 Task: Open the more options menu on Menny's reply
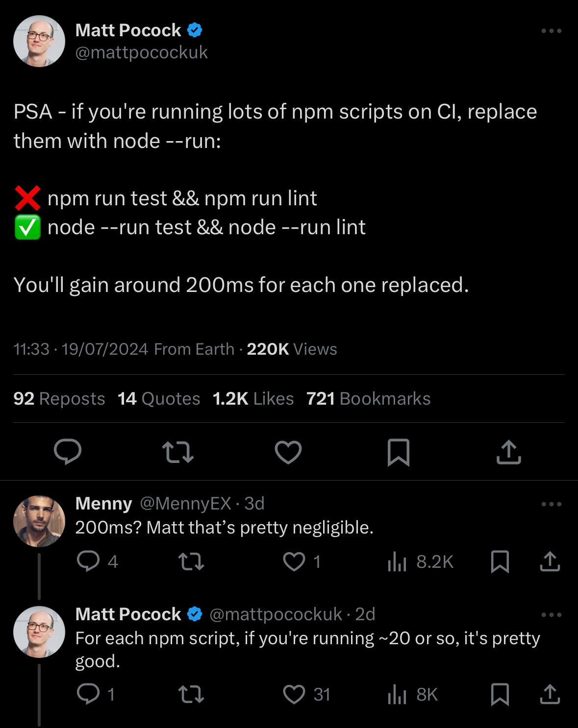click(551, 504)
